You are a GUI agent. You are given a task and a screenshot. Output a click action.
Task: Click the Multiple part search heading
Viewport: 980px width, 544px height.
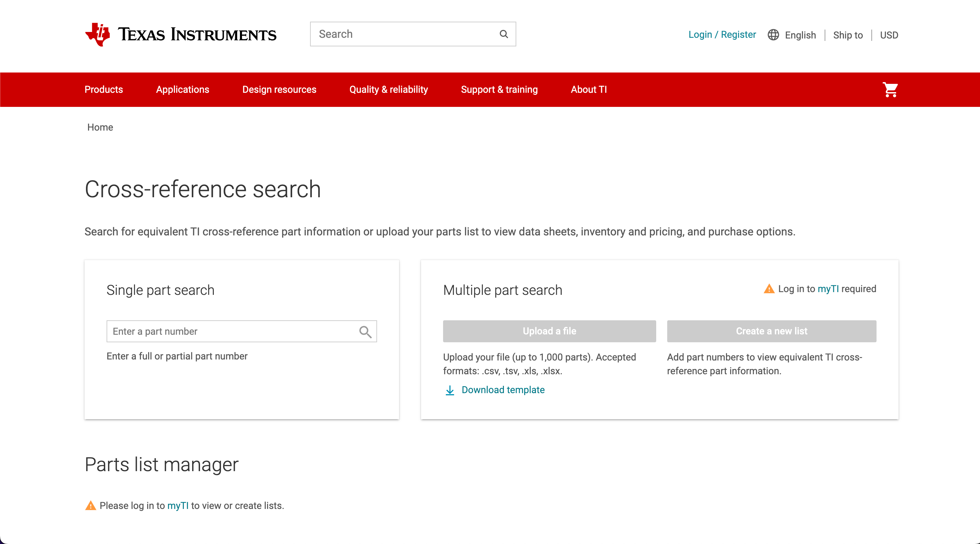pos(503,290)
